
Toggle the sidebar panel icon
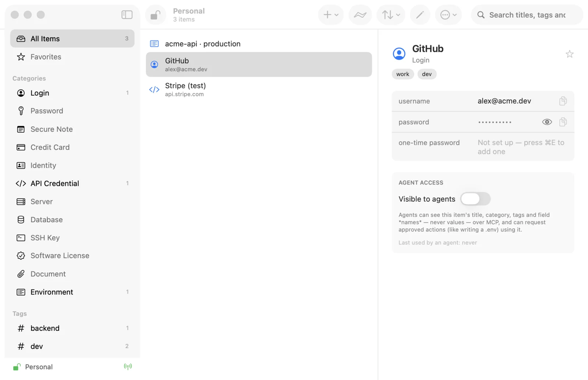(127, 15)
